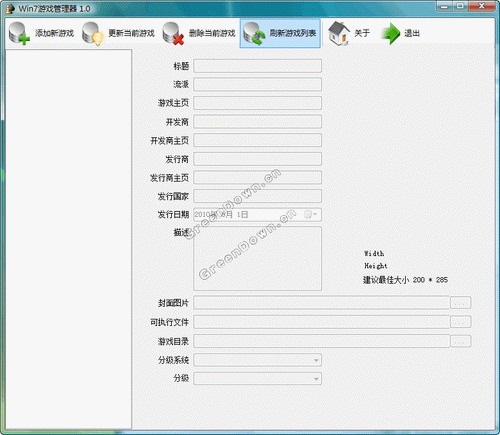Browse for the 封面图片 cover image file

(460, 303)
